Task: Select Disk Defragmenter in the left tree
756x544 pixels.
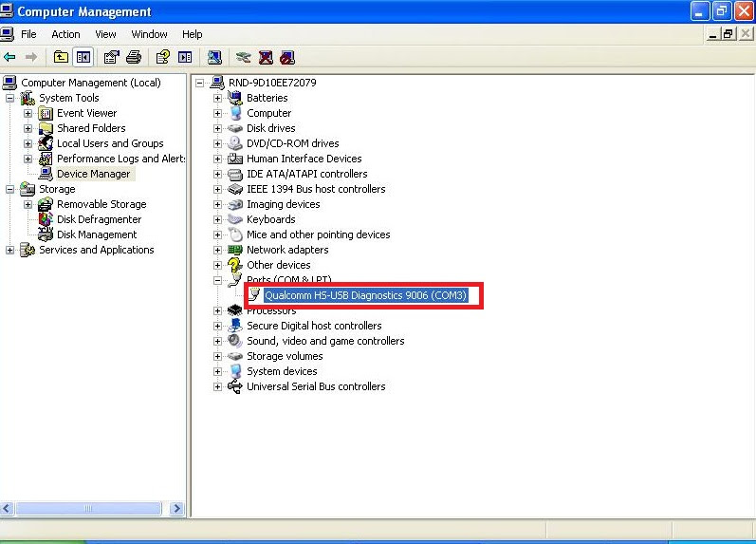Action: 99,219
